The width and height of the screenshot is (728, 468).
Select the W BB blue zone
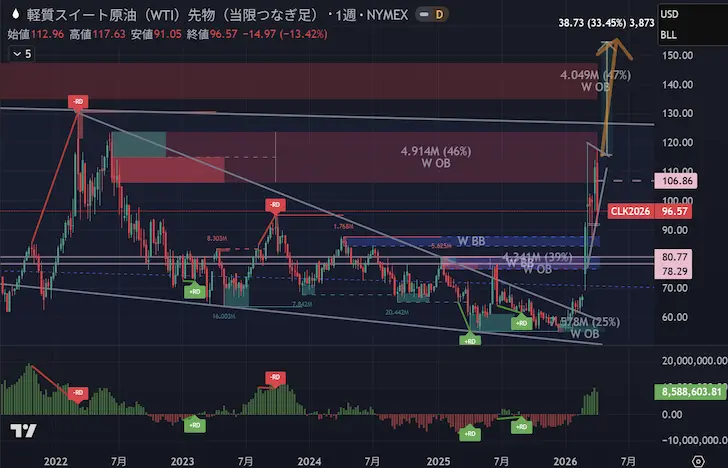point(472,242)
